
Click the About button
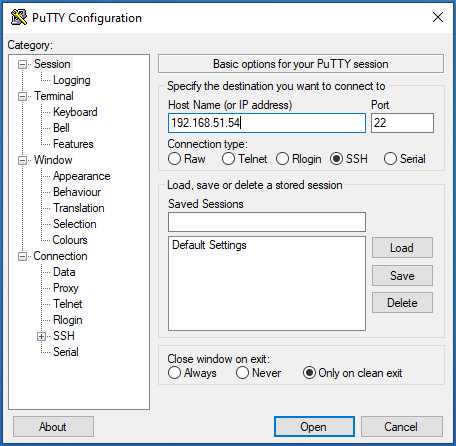click(53, 427)
